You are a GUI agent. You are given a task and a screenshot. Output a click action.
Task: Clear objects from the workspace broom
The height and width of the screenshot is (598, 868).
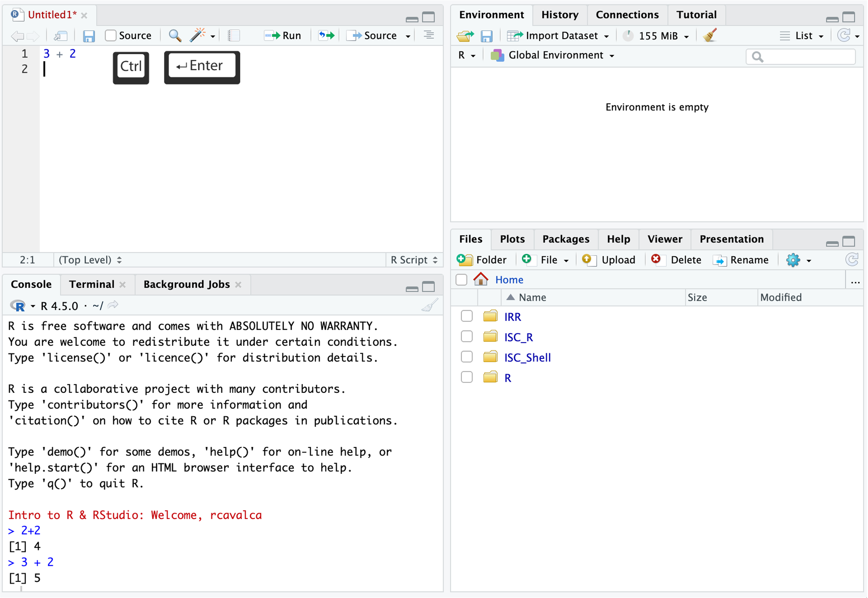(x=709, y=35)
